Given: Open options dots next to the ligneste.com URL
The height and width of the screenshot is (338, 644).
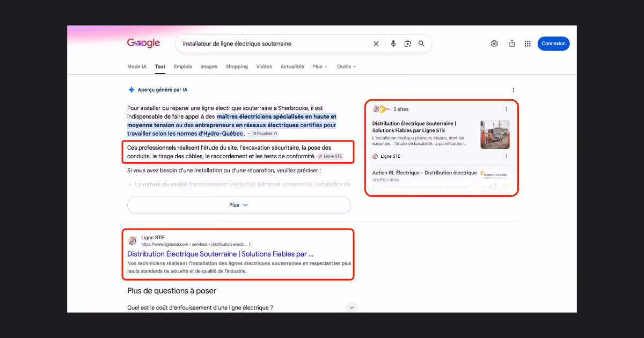Looking at the screenshot, I should tap(250, 244).
